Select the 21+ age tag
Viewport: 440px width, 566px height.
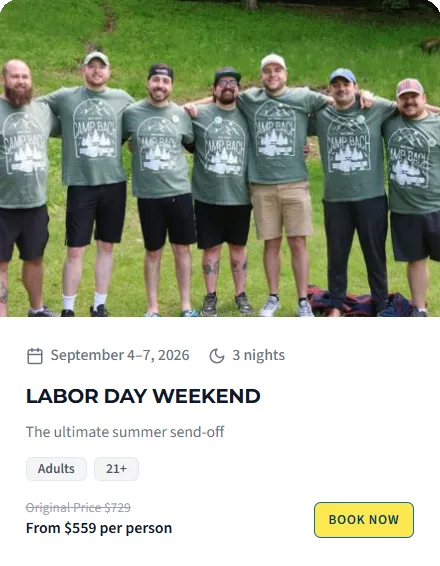click(x=116, y=469)
